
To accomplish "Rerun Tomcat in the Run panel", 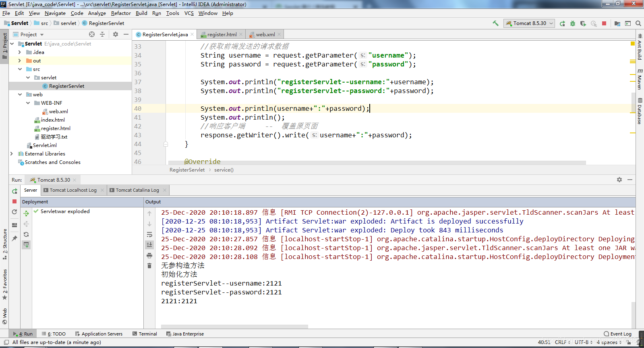I will 14,191.
